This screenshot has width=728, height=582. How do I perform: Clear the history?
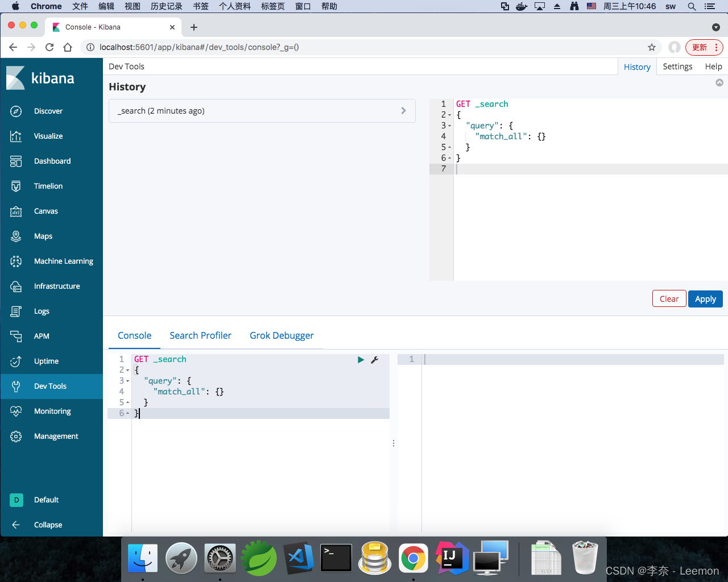pos(669,299)
